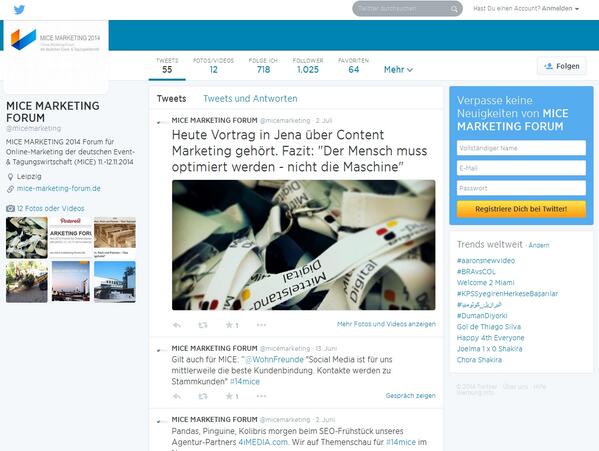Open the tree and truck photo thumbnail
This screenshot has width=599, height=451.
27,282
